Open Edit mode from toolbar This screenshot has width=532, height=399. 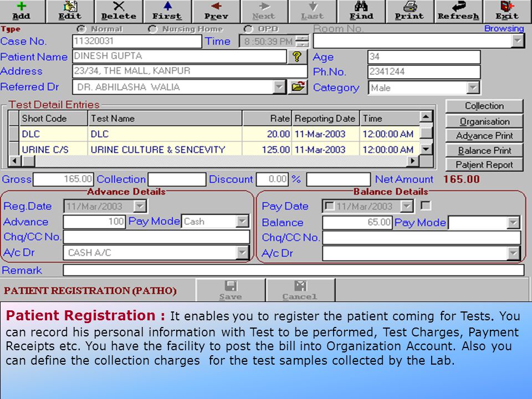pyautogui.click(x=70, y=11)
